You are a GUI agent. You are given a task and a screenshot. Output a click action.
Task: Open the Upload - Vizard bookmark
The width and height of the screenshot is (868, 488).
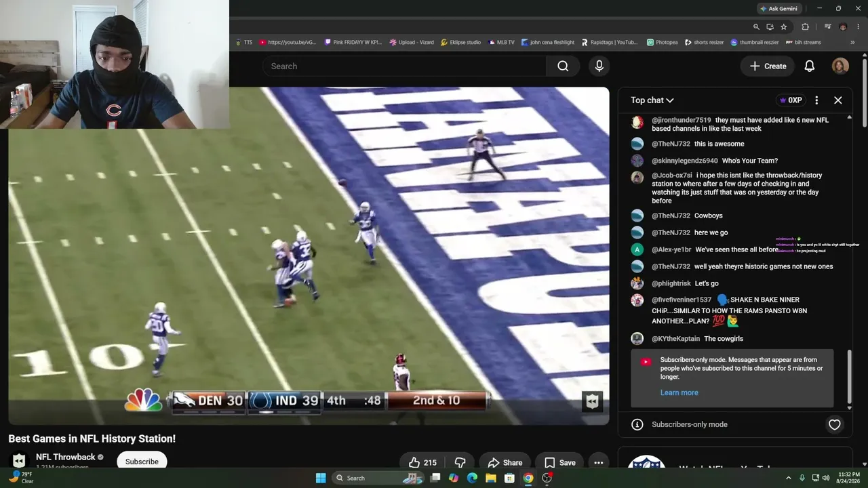click(x=412, y=42)
